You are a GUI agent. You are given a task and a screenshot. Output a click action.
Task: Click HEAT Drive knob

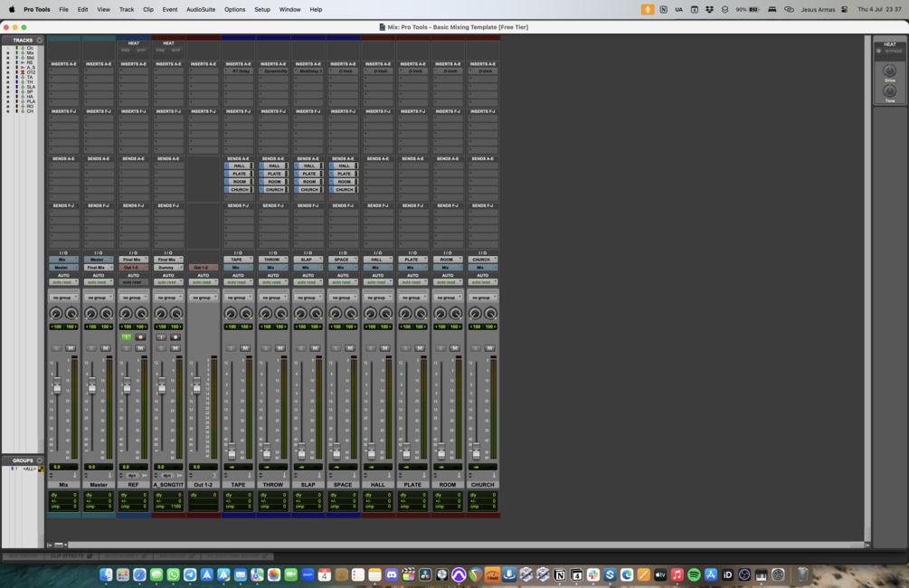click(889, 71)
